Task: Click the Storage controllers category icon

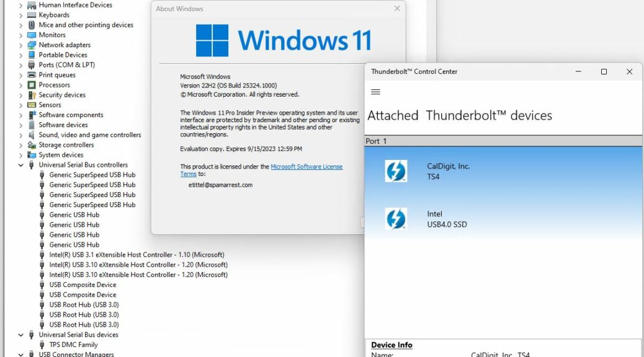Action: click(32, 145)
